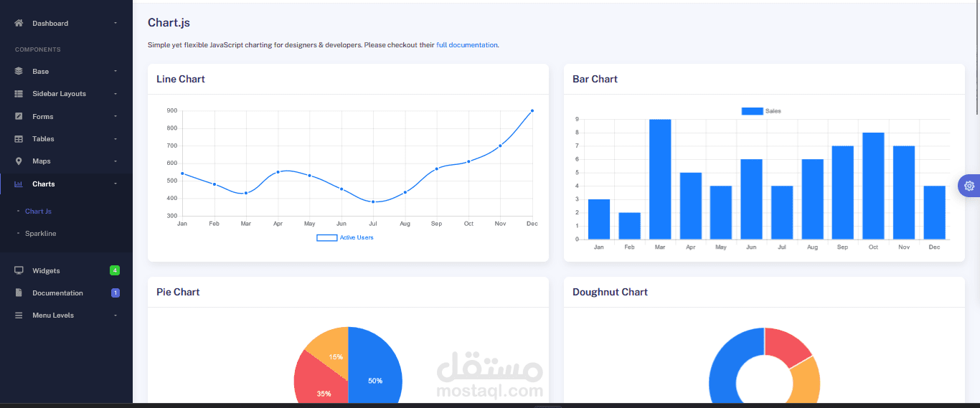Click the green Widgets badge 4
Image resolution: width=980 pixels, height=408 pixels.
[115, 270]
